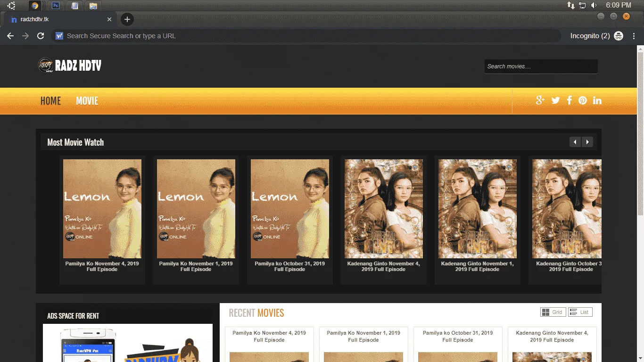The width and height of the screenshot is (644, 362).
Task: Slide Most Movie Watch carousel to previous
Action: 575,142
